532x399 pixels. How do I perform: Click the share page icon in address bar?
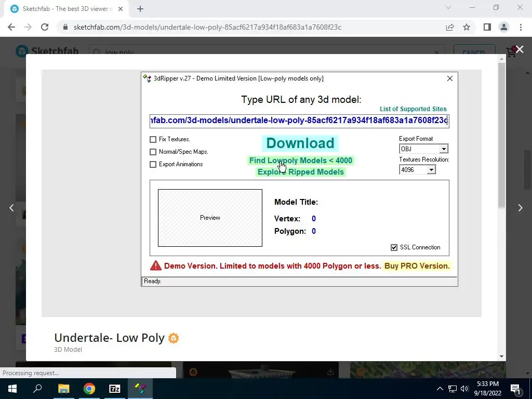pos(450,27)
